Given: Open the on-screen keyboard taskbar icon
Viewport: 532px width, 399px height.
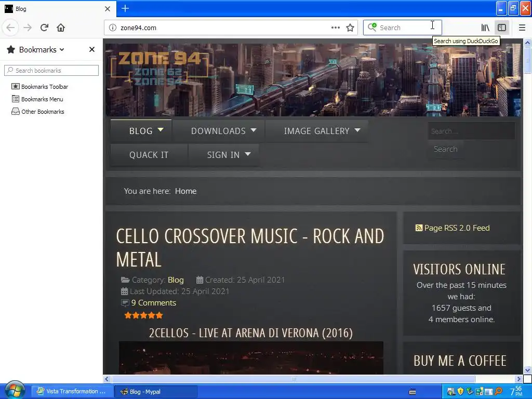Looking at the screenshot, I should coord(412,392).
